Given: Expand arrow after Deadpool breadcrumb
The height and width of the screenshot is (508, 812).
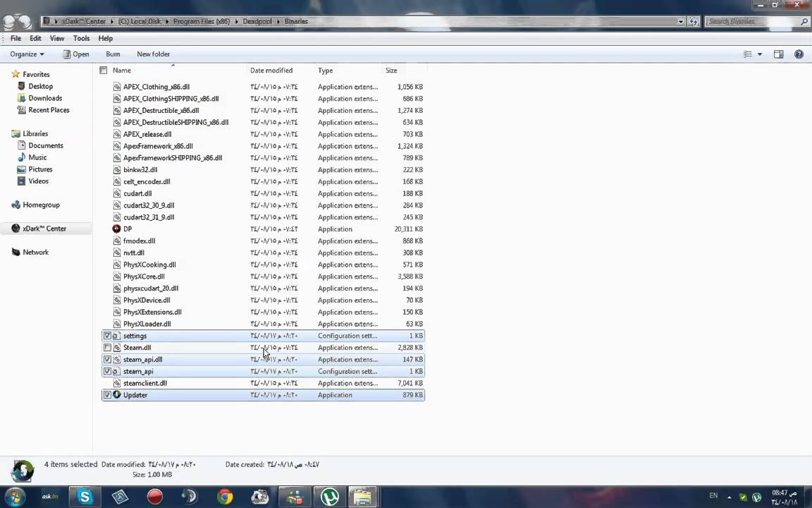Looking at the screenshot, I should tap(278, 21).
